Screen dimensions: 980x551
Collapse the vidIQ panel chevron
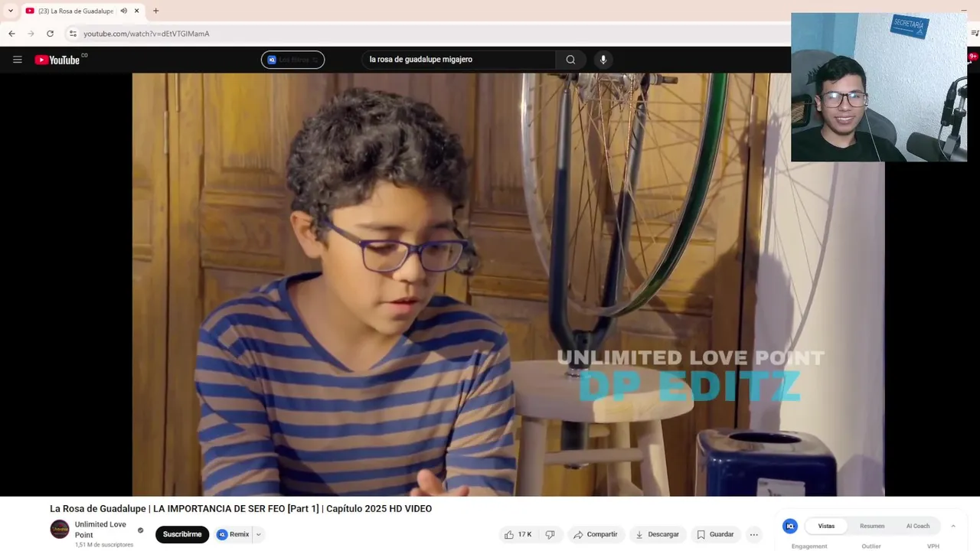tap(953, 526)
